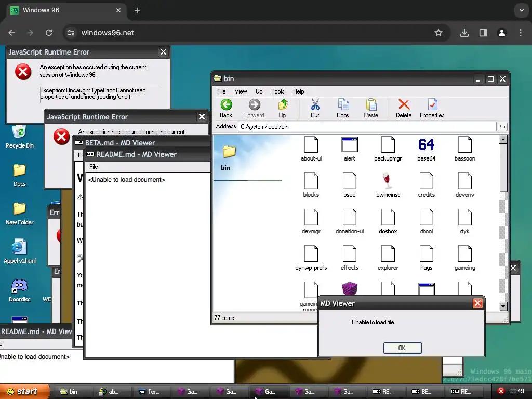The height and width of the screenshot is (399, 532).
Task: Click scrollbar up arrow in bin window
Action: coord(503,139)
